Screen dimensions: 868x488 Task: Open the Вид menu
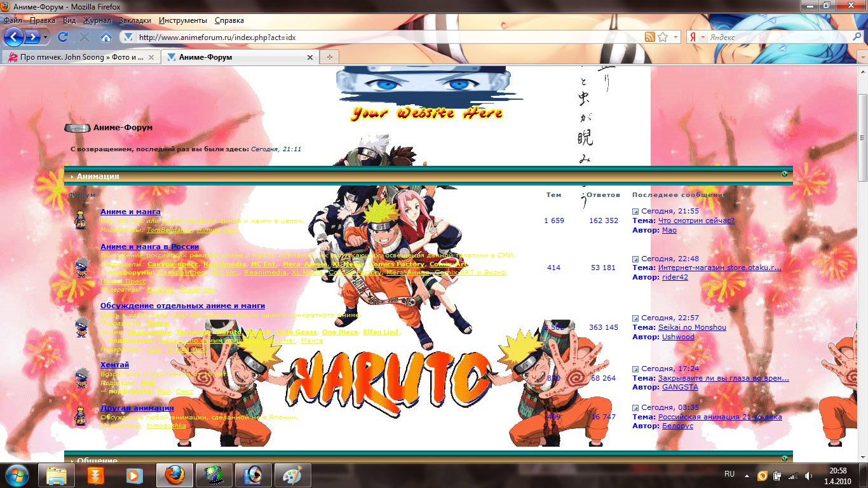pos(69,20)
